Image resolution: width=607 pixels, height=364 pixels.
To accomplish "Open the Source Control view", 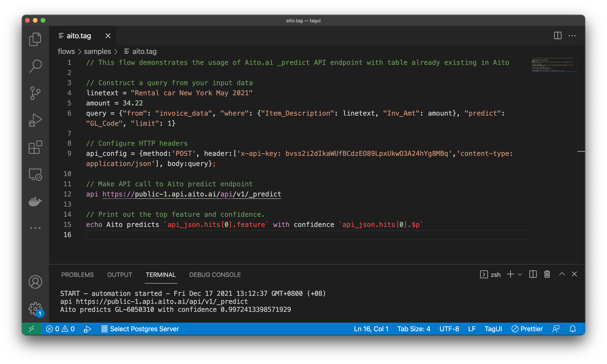I will tap(35, 93).
